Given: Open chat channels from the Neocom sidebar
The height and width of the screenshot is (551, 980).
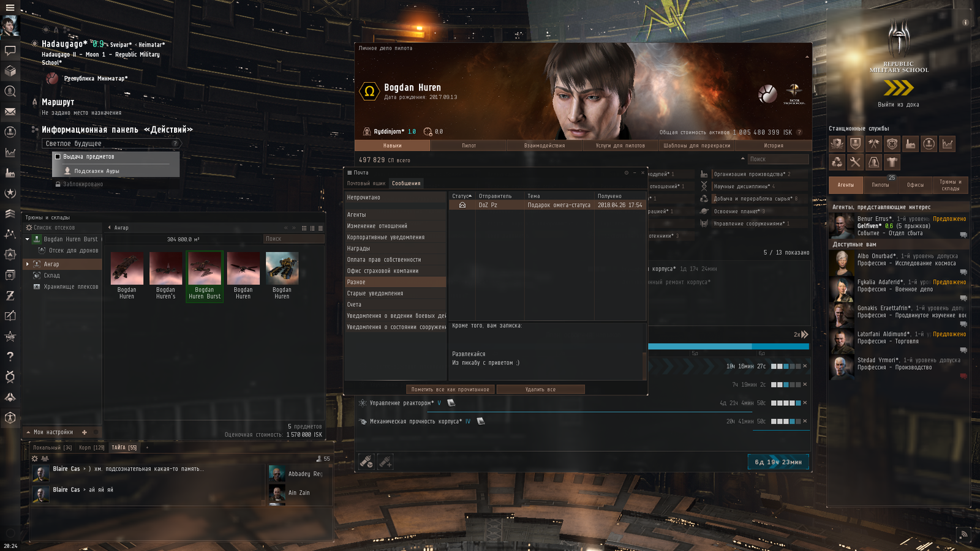Looking at the screenshot, I should click(10, 51).
